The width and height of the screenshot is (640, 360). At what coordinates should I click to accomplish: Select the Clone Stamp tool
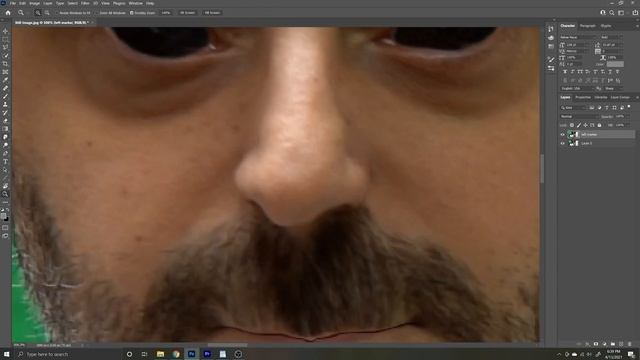(x=5, y=104)
